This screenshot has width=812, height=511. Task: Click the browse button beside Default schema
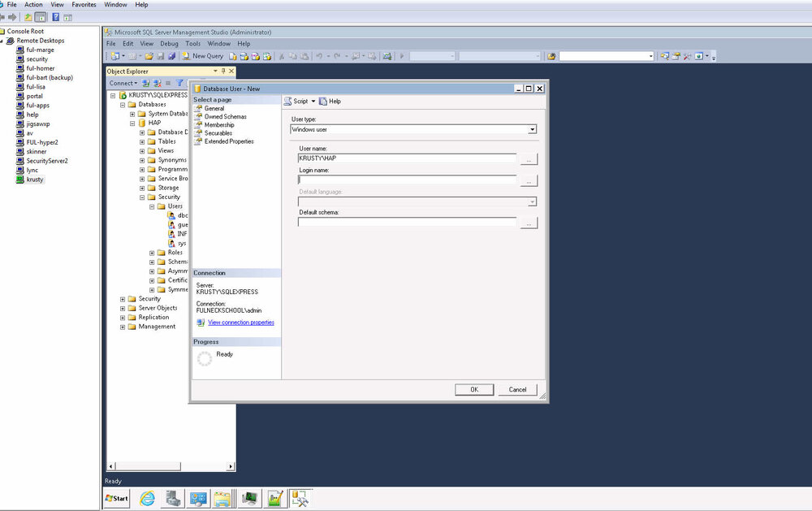[529, 223]
